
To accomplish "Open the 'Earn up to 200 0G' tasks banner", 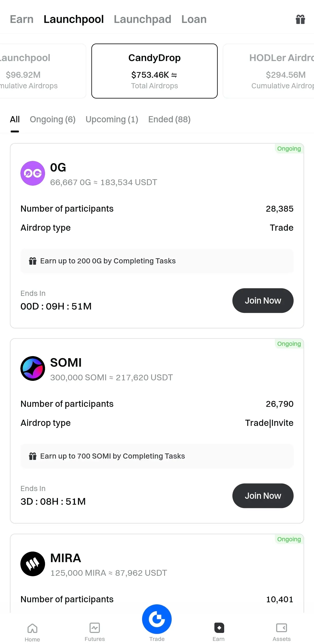I will tap(157, 261).
